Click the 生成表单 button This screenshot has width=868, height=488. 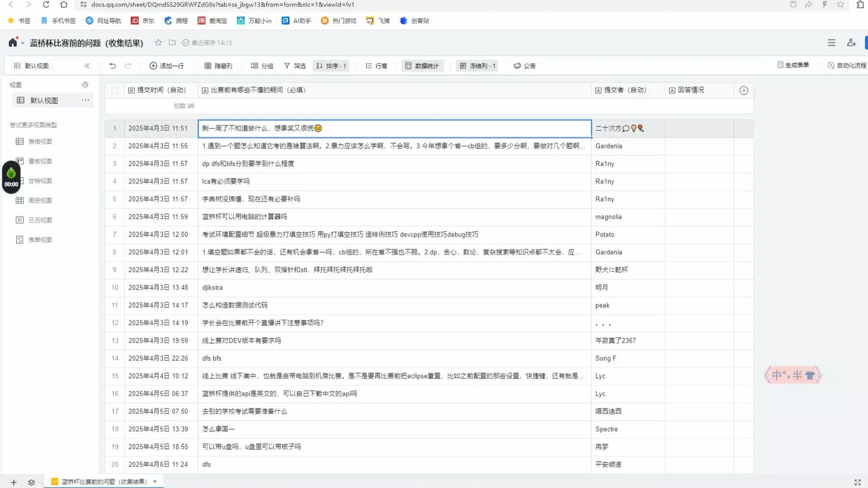point(792,65)
